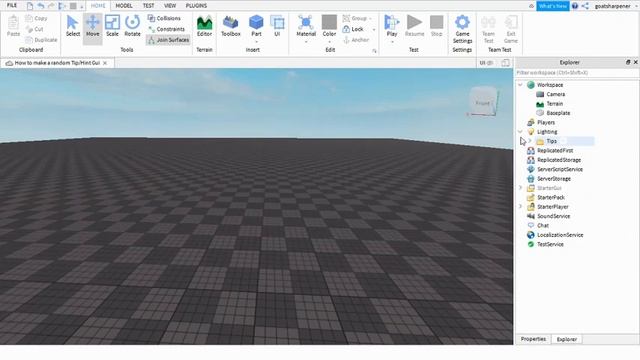
Task: Click the Filter workspace search field
Action: click(x=577, y=73)
